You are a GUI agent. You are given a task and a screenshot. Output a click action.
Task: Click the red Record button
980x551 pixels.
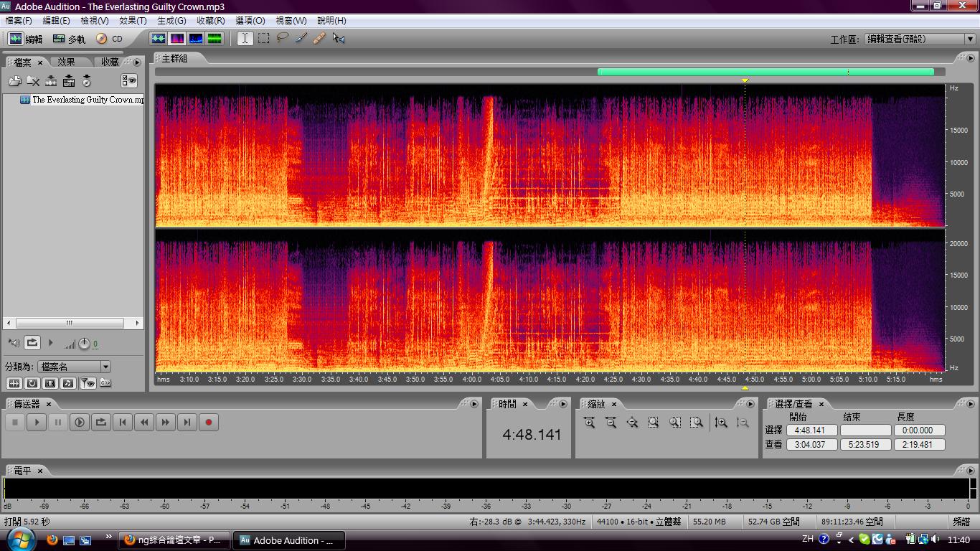209,423
